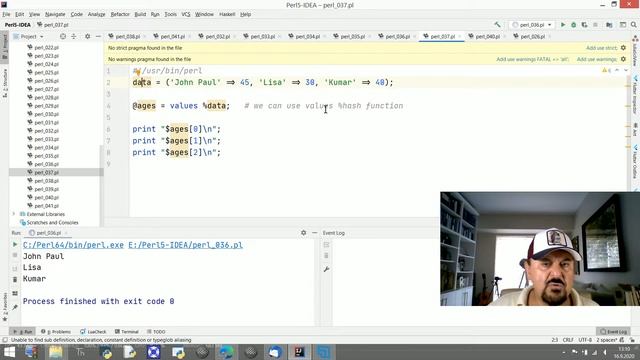Open the Tools menu

tap(170, 14)
